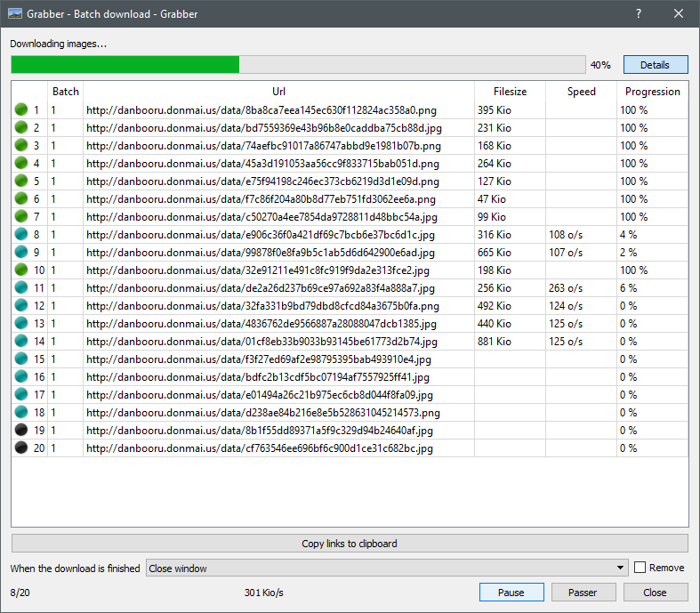Click the Progression column header
The image size is (700, 613).
(652, 92)
